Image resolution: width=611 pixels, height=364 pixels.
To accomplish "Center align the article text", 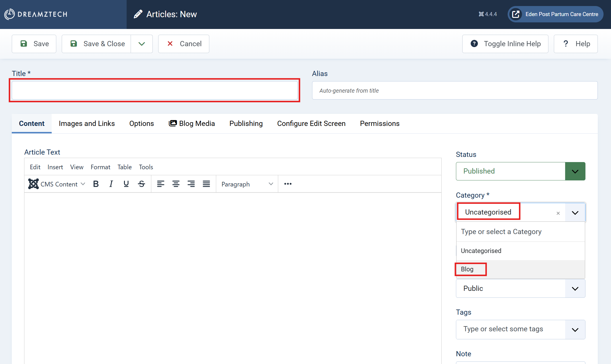I will click(x=176, y=184).
